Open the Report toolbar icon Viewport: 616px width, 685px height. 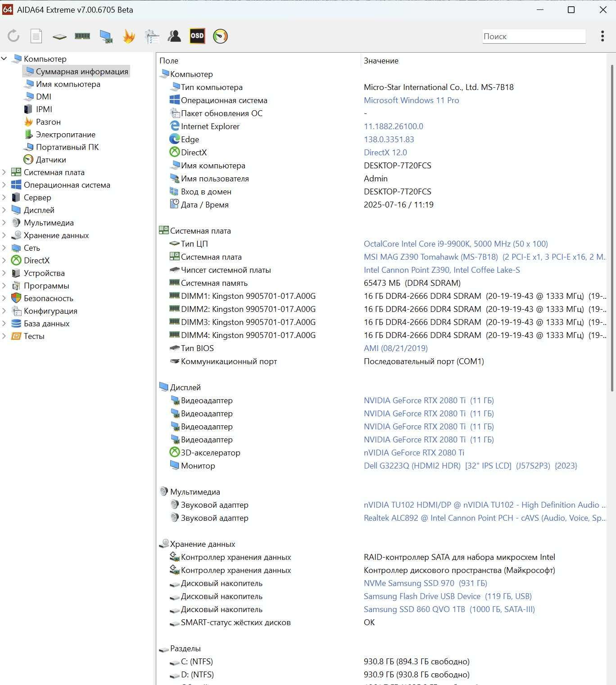[x=36, y=36]
